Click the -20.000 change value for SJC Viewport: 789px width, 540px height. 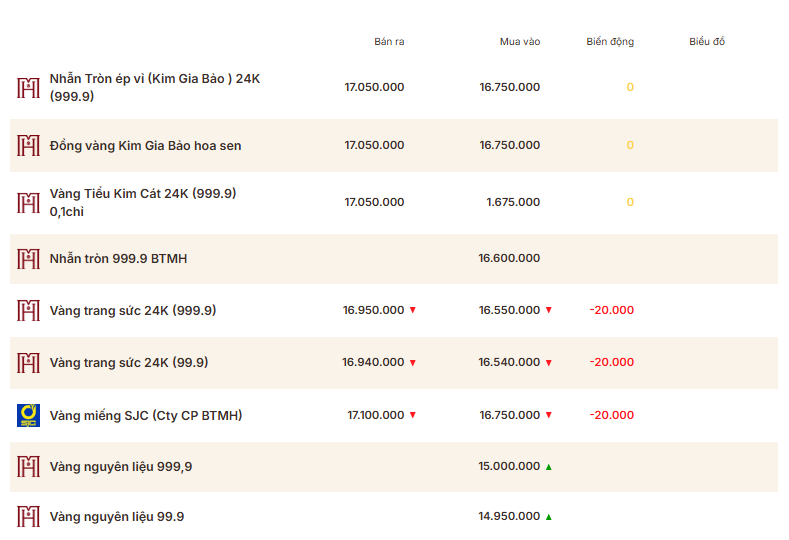pos(611,415)
